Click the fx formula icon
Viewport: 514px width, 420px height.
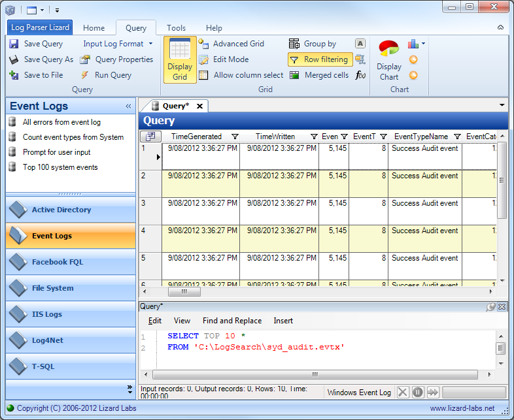pos(360,75)
